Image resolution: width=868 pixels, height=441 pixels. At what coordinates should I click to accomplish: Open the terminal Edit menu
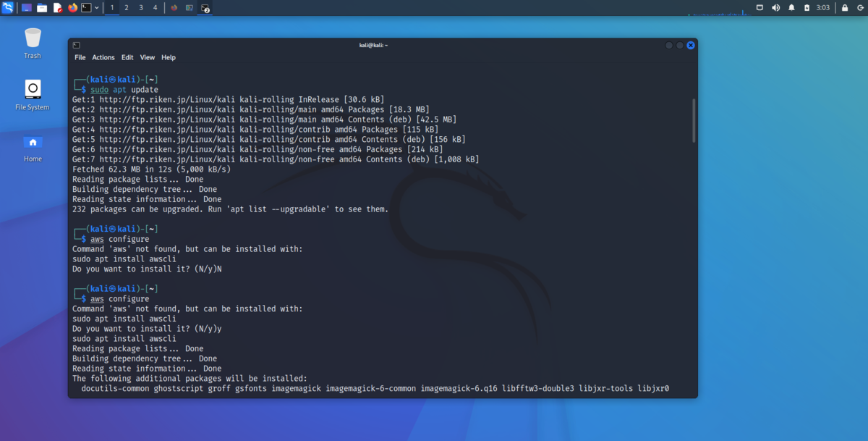(127, 57)
